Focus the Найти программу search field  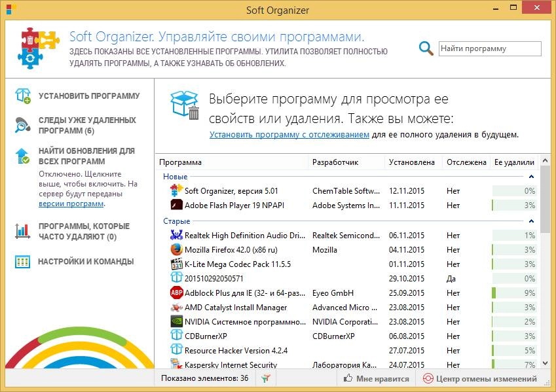490,48
